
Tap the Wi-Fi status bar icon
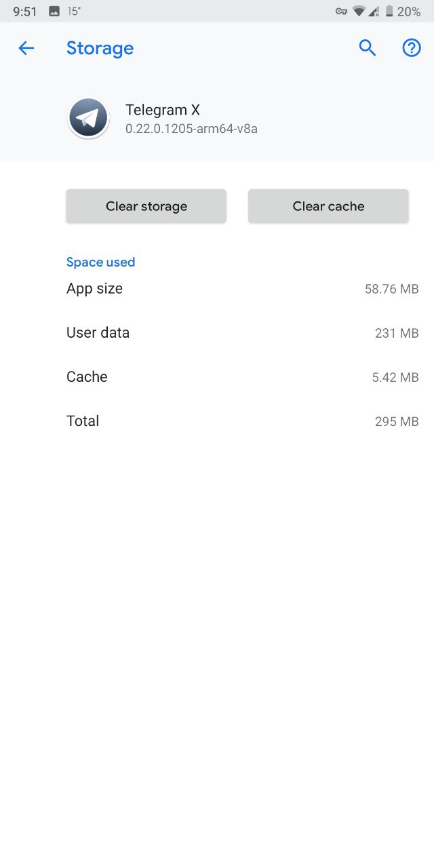click(359, 12)
